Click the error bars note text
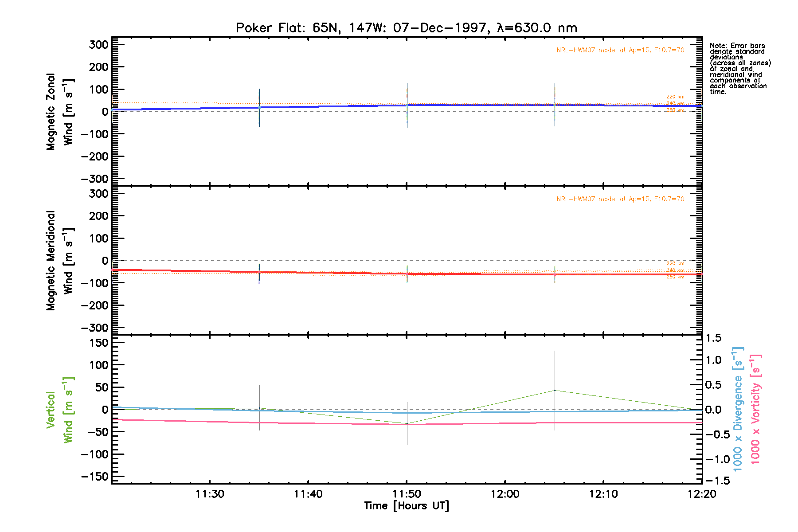This screenshot has width=798, height=532. coord(739,68)
